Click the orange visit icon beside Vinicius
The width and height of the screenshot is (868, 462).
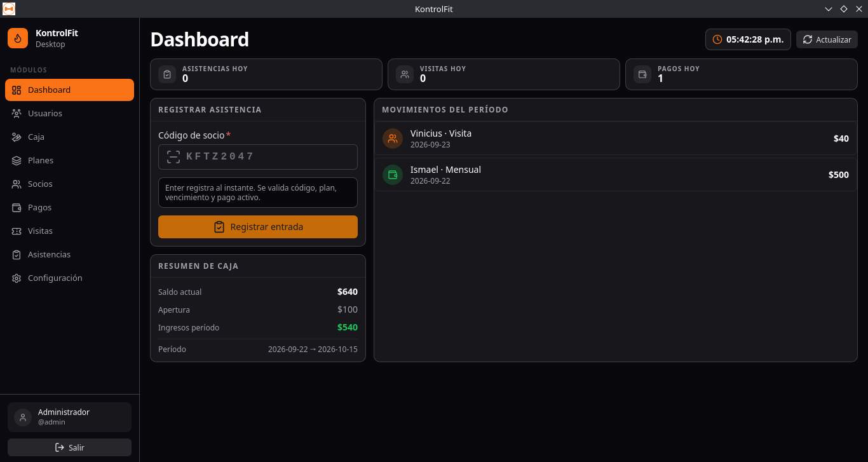coord(393,139)
